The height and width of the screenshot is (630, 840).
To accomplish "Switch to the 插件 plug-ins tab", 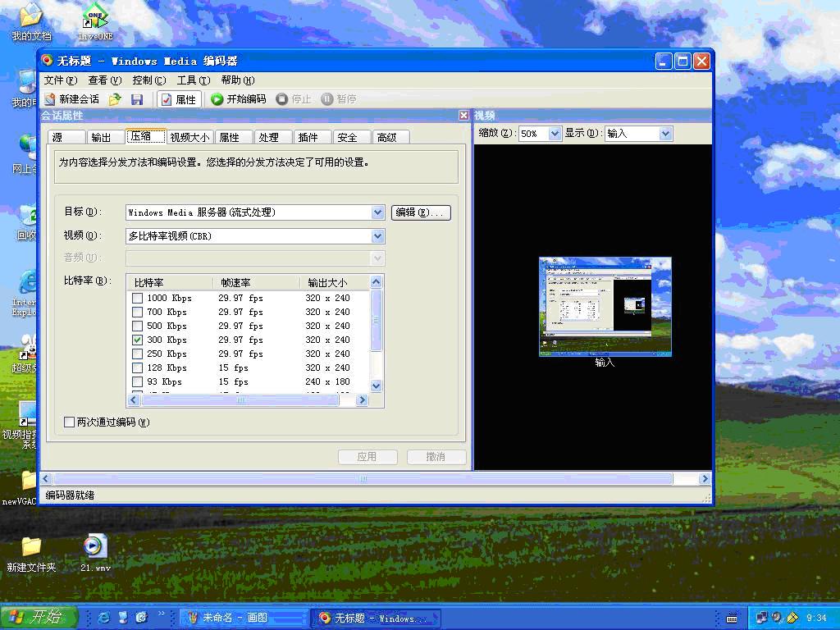I will (x=313, y=138).
